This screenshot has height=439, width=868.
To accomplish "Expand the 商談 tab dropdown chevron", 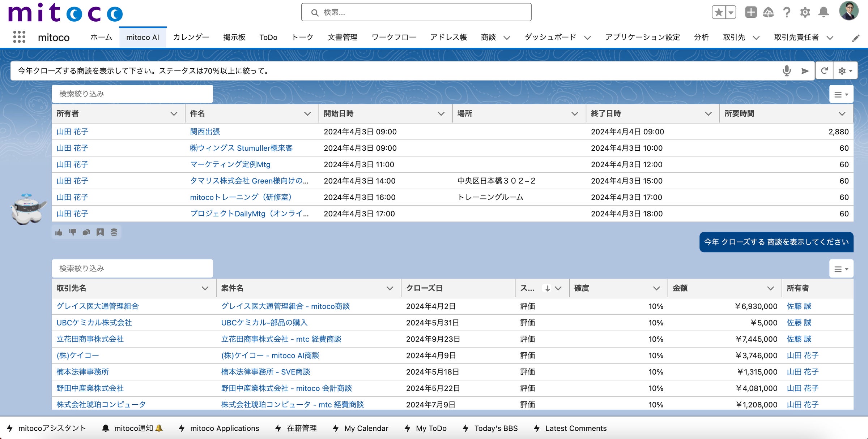I will tap(507, 38).
